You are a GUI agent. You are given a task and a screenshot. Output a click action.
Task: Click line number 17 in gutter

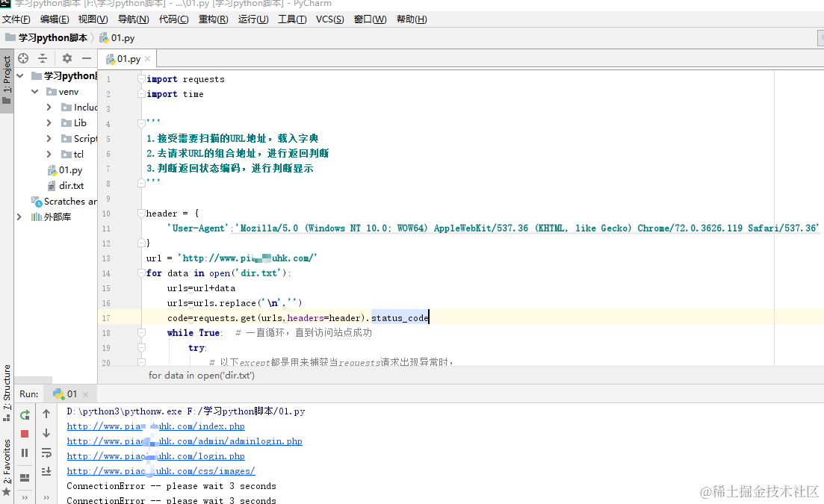click(106, 318)
